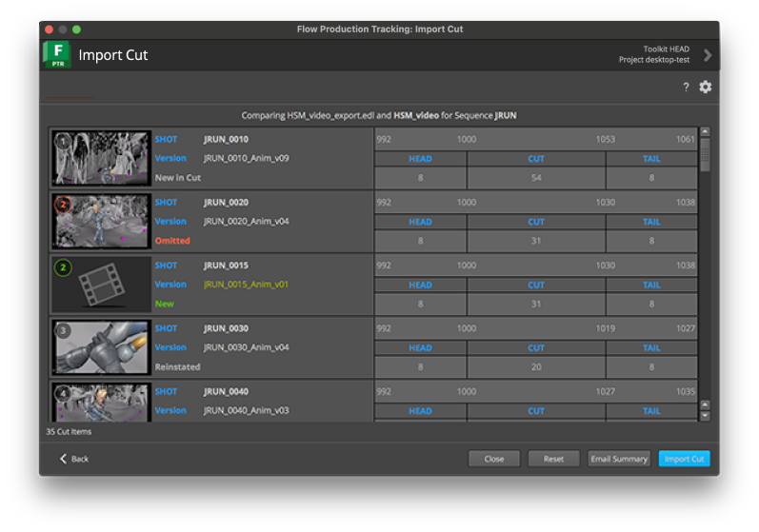Viewport: 759px width, 532px height.
Task: Click the macOS green zoom window button
Action: 76,30
